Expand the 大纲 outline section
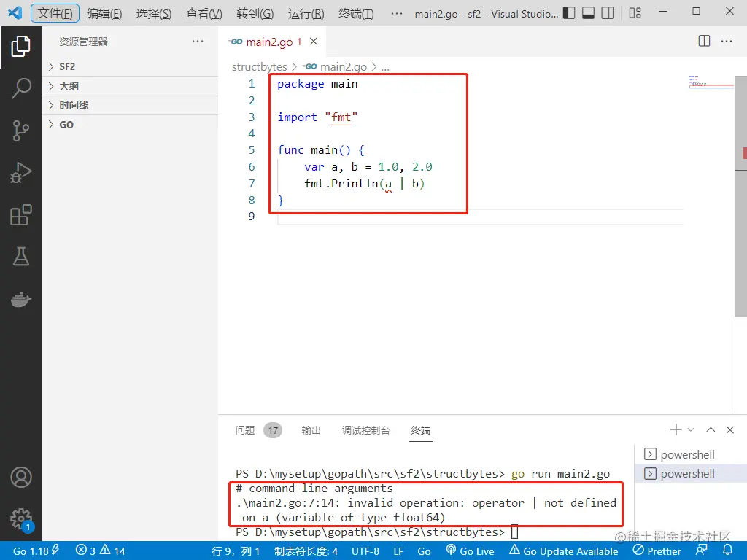The height and width of the screenshot is (560, 747). click(x=131, y=86)
